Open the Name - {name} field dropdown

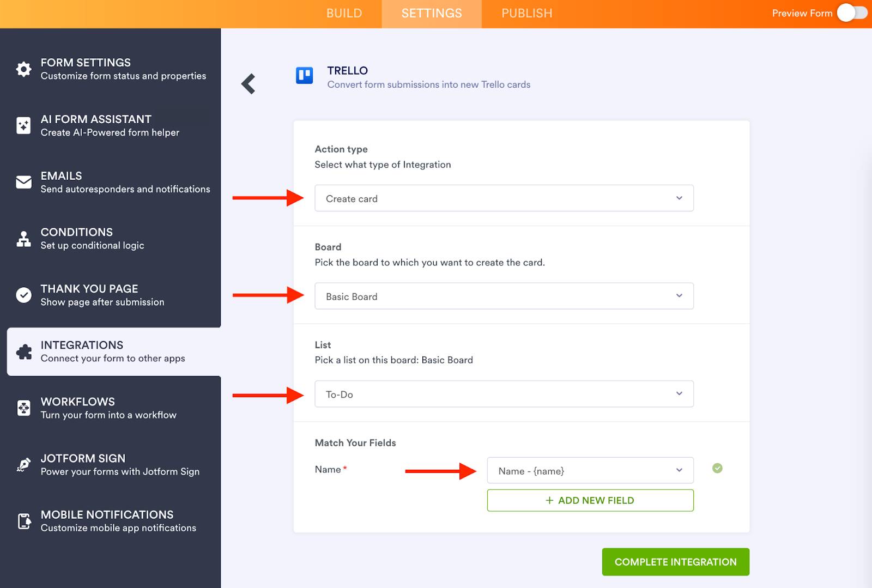point(590,470)
